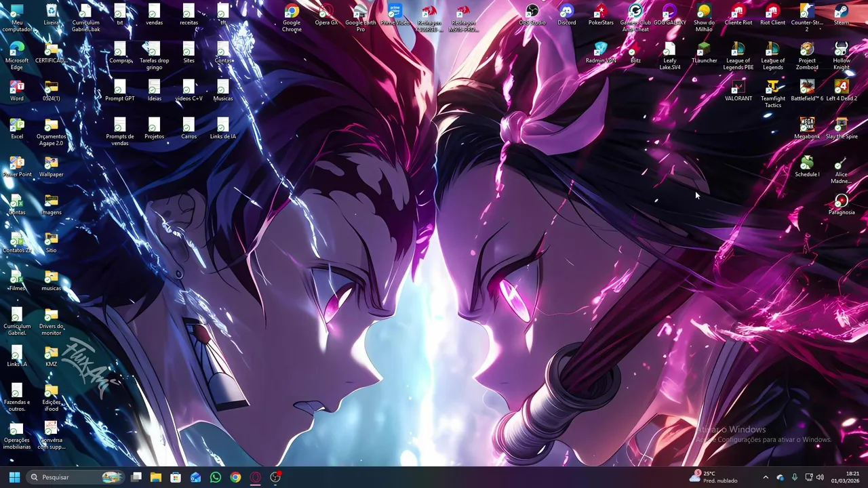
Task: Open the Lixeira recycle bin icon
Action: pos(52,15)
